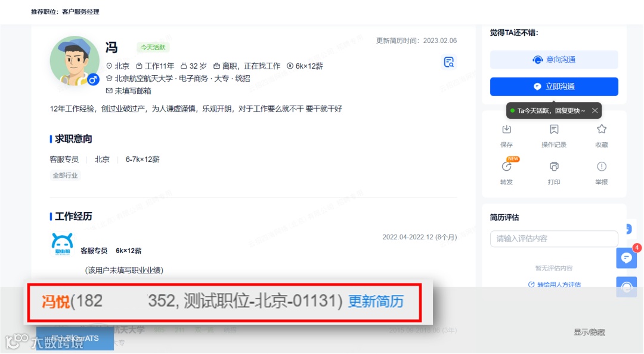644x354 pixels.
Task: Click the candidate avatar picture
Action: pyautogui.click(x=75, y=61)
